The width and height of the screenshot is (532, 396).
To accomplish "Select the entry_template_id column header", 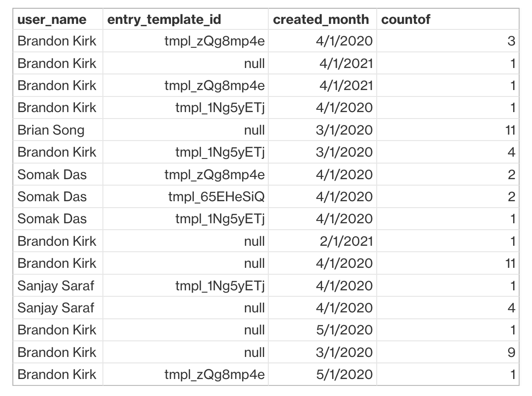I will point(186,19).
